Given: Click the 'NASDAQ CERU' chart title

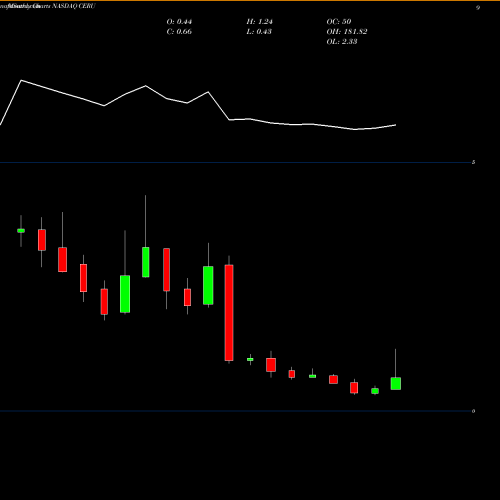Looking at the screenshot, I should click(74, 6).
